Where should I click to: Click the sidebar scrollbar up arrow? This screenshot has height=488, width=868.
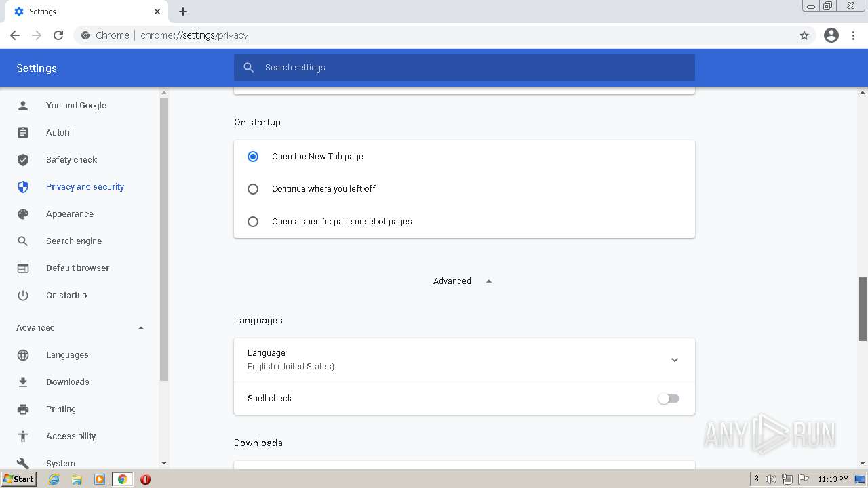[163, 93]
